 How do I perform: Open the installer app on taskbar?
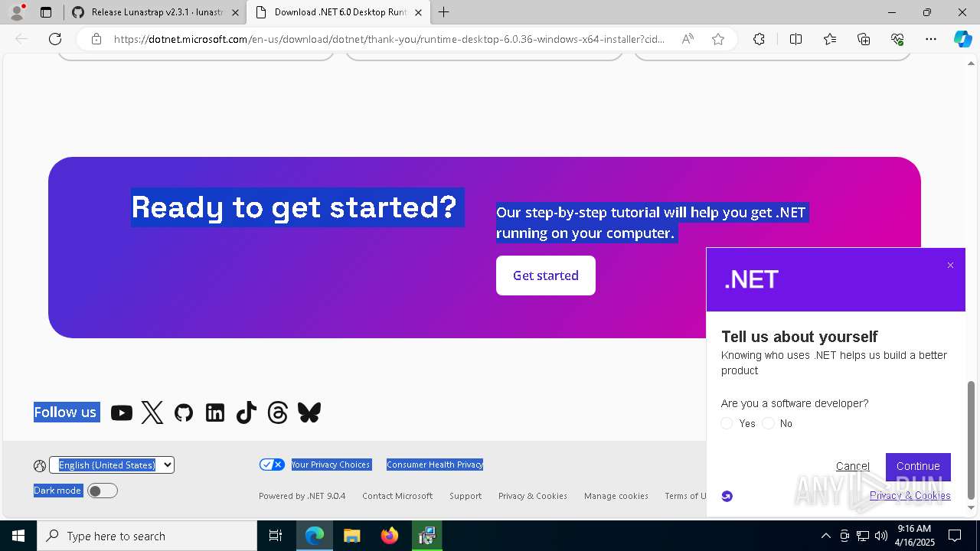[426, 536]
